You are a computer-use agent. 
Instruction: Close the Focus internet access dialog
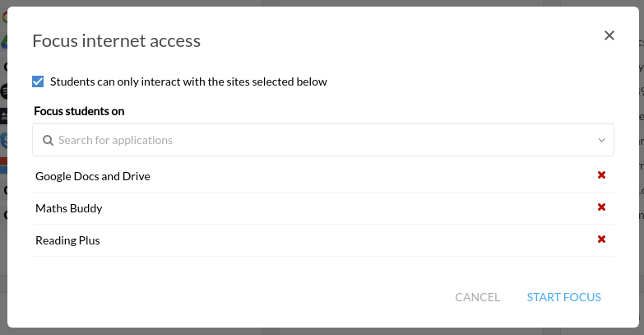coord(609,35)
